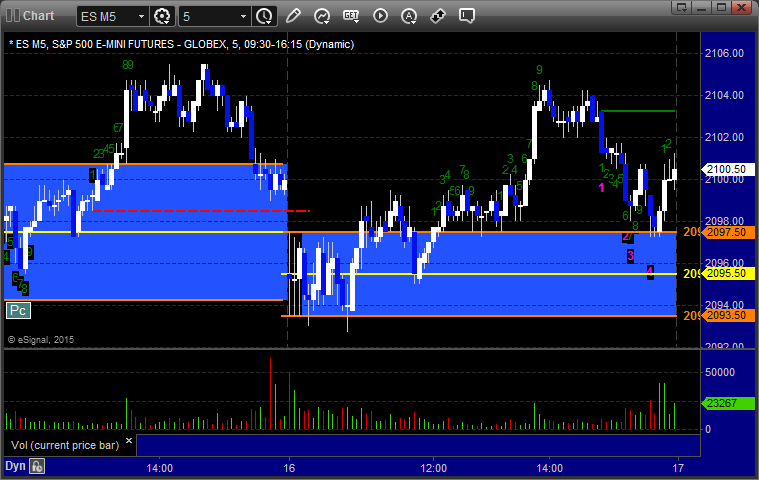
Task: Click the Dyn label on the time axis
Action: [x=15, y=466]
